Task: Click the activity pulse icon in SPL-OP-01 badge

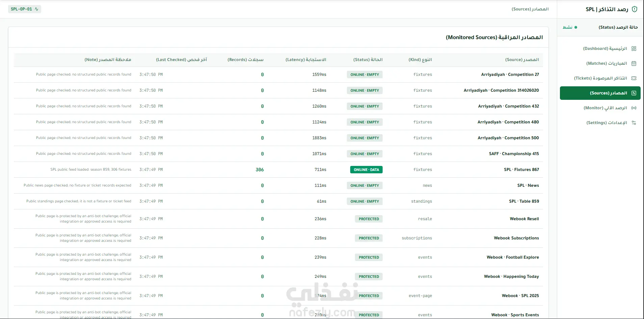Action: click(36, 9)
